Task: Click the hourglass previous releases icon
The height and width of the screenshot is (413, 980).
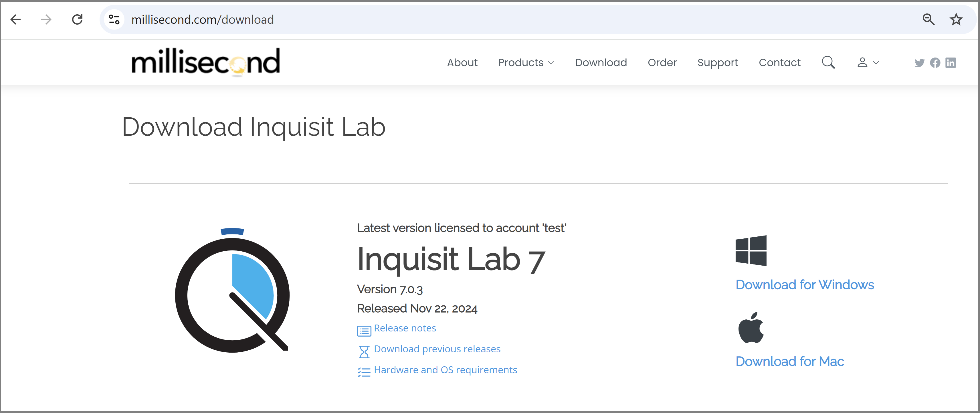Action: pyautogui.click(x=364, y=352)
